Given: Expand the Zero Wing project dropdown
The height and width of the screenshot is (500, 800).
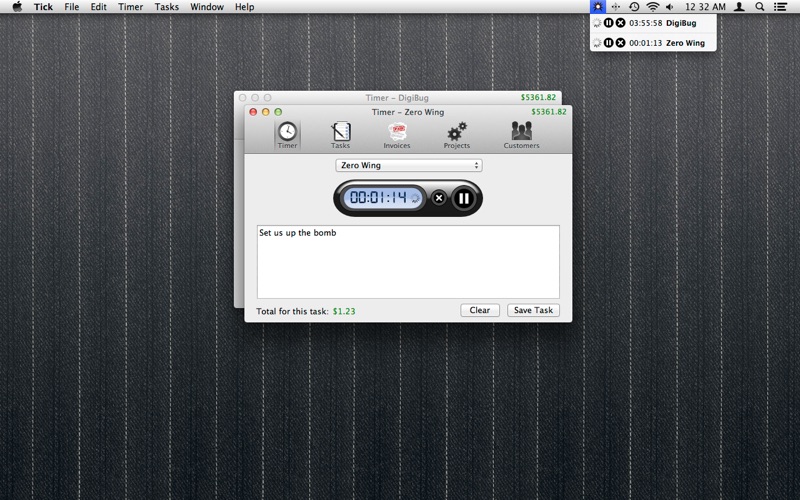Looking at the screenshot, I should [409, 165].
